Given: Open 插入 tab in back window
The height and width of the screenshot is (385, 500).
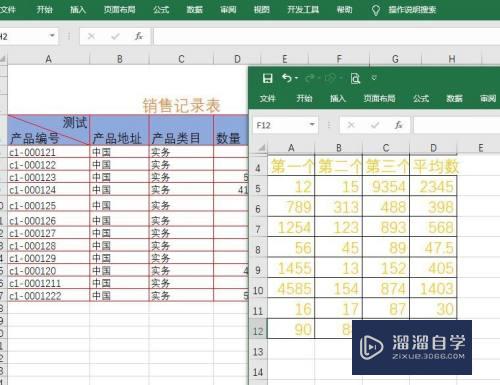Looking at the screenshot, I should (78, 9).
